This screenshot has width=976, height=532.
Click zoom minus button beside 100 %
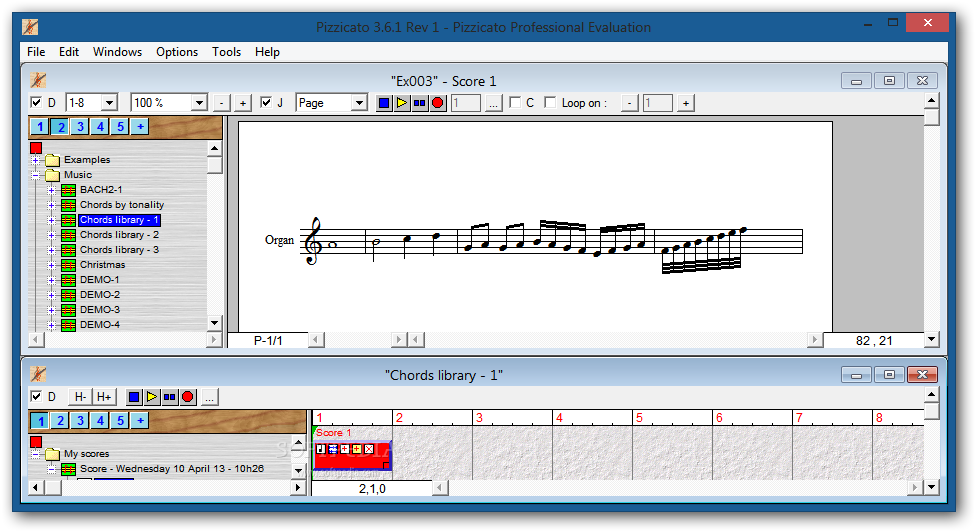(x=222, y=103)
